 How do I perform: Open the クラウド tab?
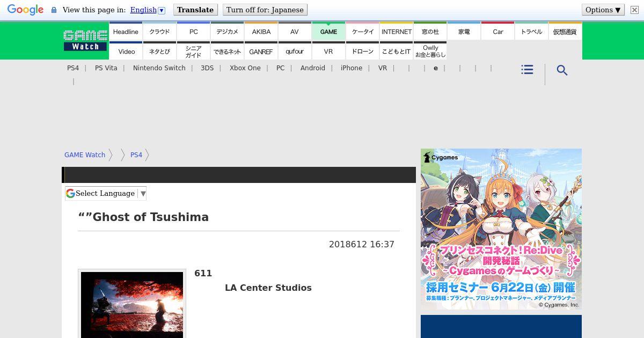coord(159,31)
